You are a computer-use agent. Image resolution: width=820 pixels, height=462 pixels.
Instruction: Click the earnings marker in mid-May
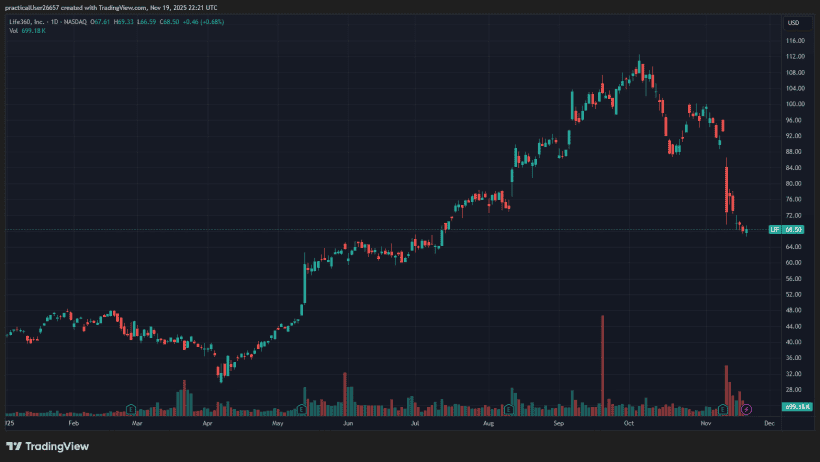(x=302, y=409)
